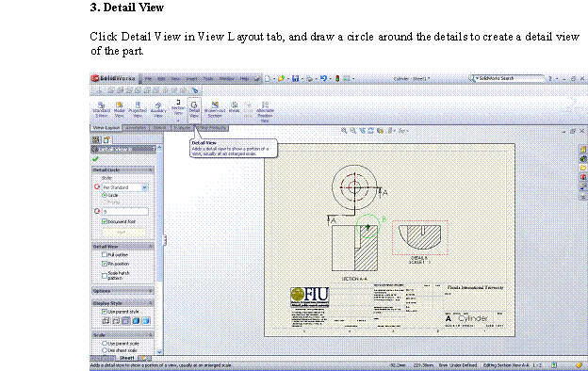Select the Circle radio button
Image resolution: width=588 pixels, height=371 pixels.
pyautogui.click(x=105, y=195)
